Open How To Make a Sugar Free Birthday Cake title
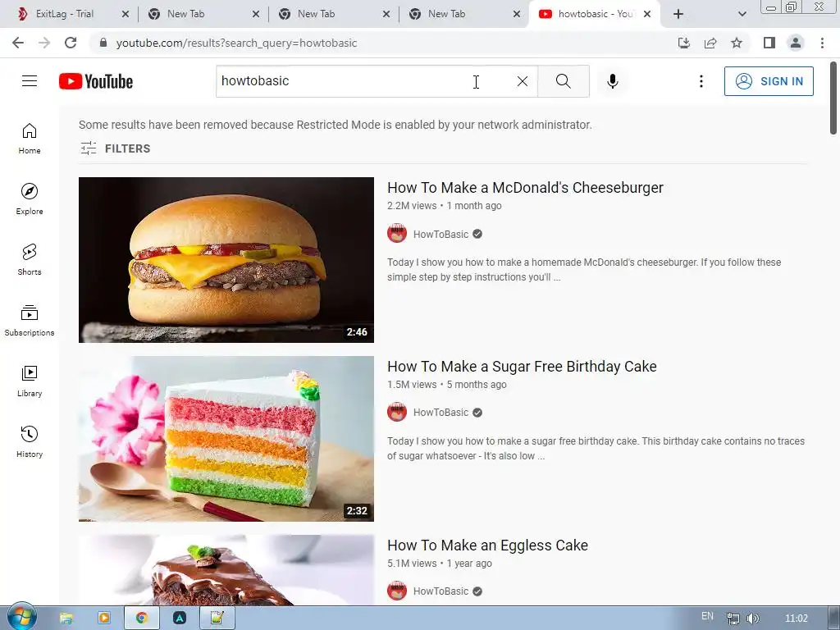The height and width of the screenshot is (630, 840). click(x=522, y=367)
